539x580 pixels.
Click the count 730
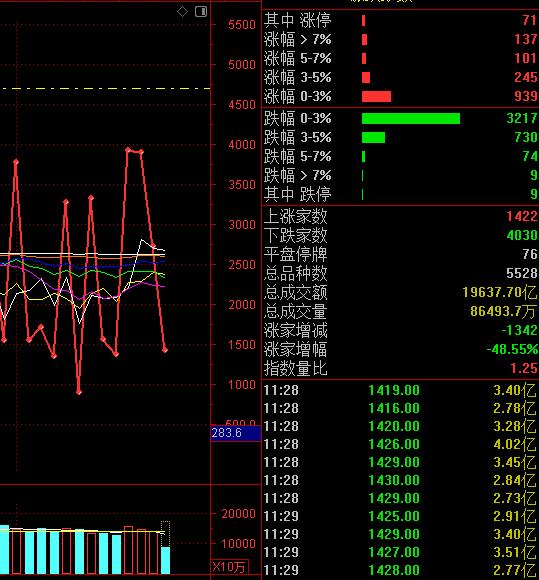[526, 138]
